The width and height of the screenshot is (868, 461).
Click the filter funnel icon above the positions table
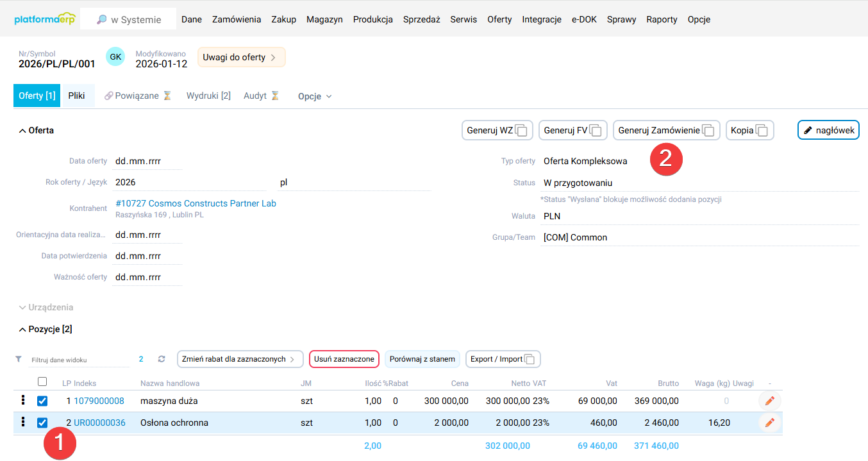pyautogui.click(x=17, y=359)
